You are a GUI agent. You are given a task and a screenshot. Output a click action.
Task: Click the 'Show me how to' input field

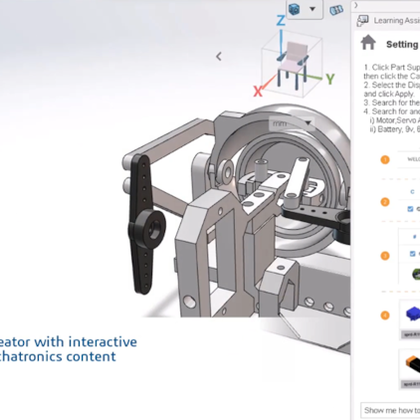[x=390, y=410]
